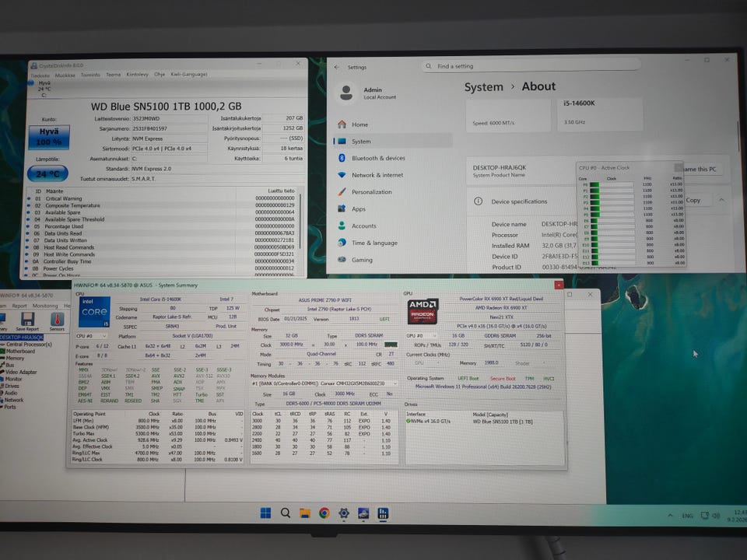This screenshot has width=747, height=560.
Task: Open CrystalDiskInfo Ohje menu
Action: click(159, 75)
